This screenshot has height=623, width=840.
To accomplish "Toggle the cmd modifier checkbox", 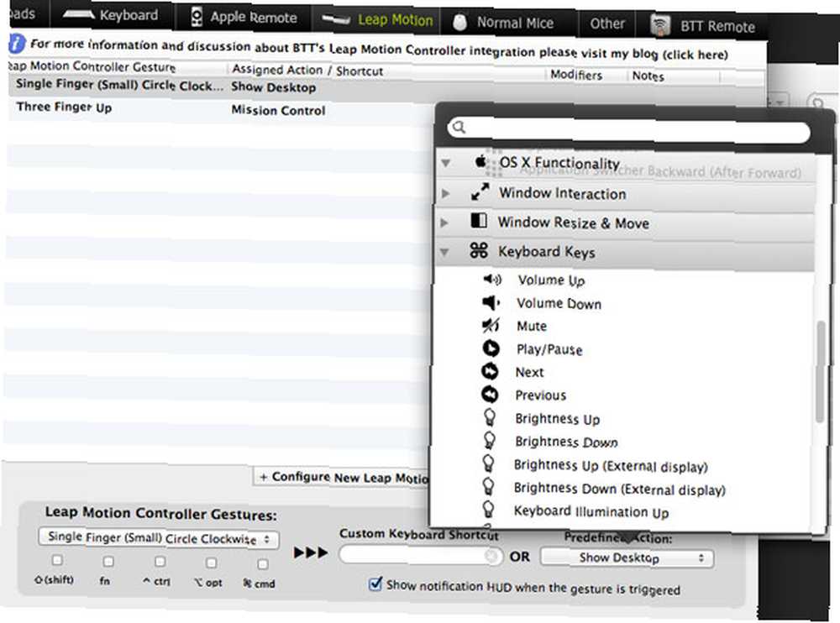I will pos(262,564).
